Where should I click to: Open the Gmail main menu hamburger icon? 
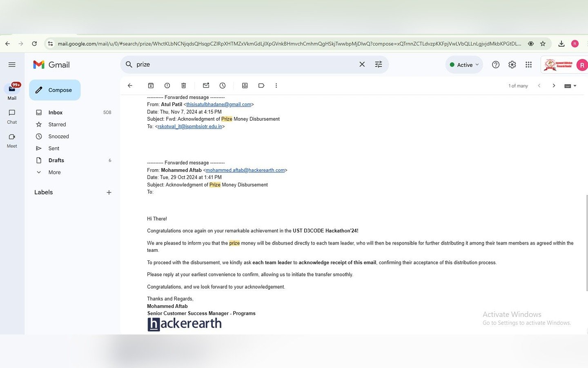click(12, 65)
